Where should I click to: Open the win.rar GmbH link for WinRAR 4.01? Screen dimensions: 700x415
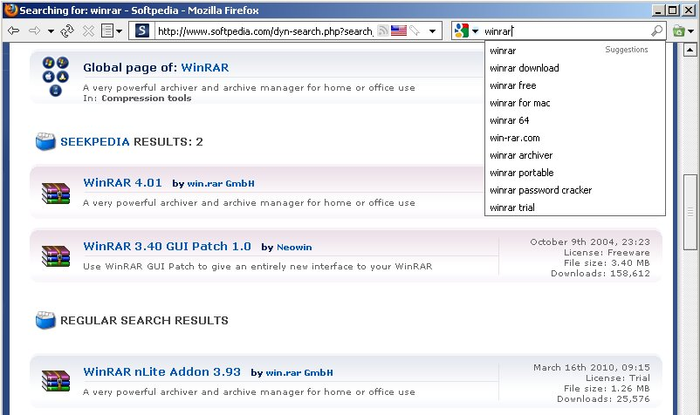pos(221,183)
